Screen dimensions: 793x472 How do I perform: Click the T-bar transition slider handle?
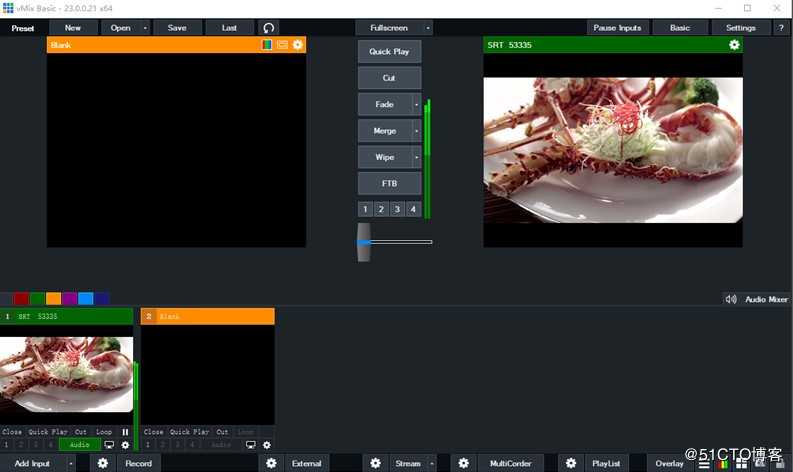point(364,242)
